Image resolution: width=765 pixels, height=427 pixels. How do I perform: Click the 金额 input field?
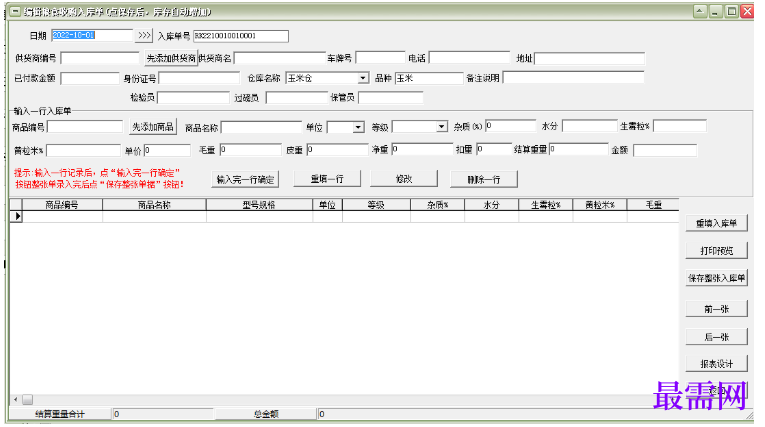665,150
